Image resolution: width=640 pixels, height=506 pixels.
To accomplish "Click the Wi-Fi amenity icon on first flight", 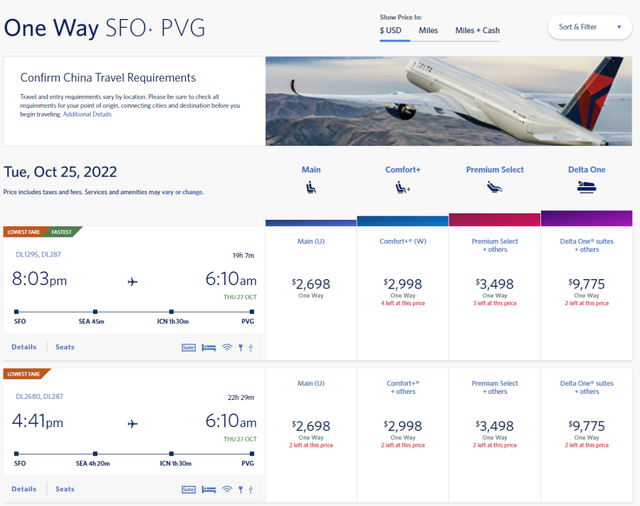I will 227,347.
